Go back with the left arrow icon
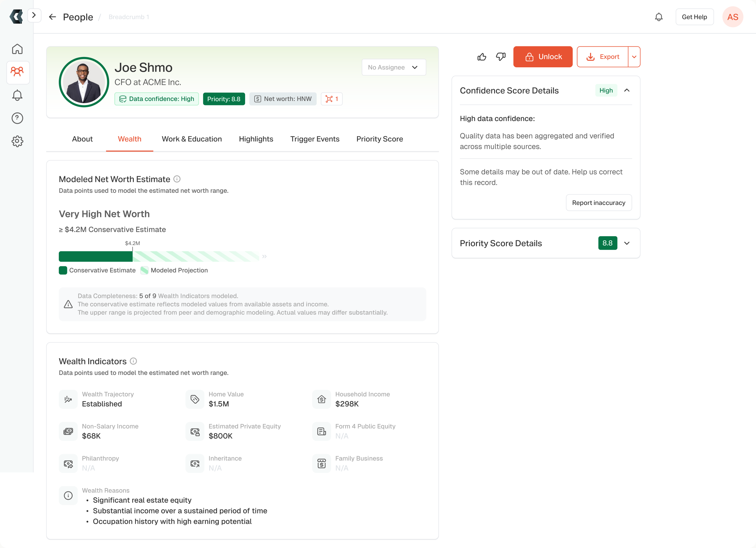This screenshot has height=548, width=756. [52, 17]
